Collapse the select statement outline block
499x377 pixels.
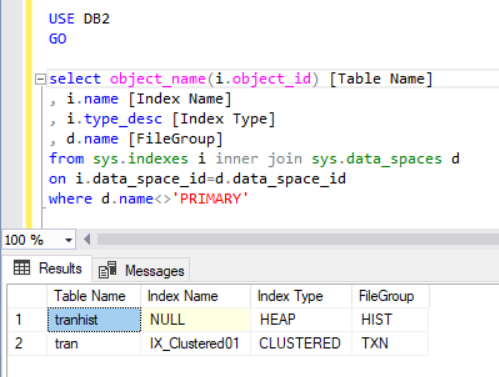(x=40, y=79)
